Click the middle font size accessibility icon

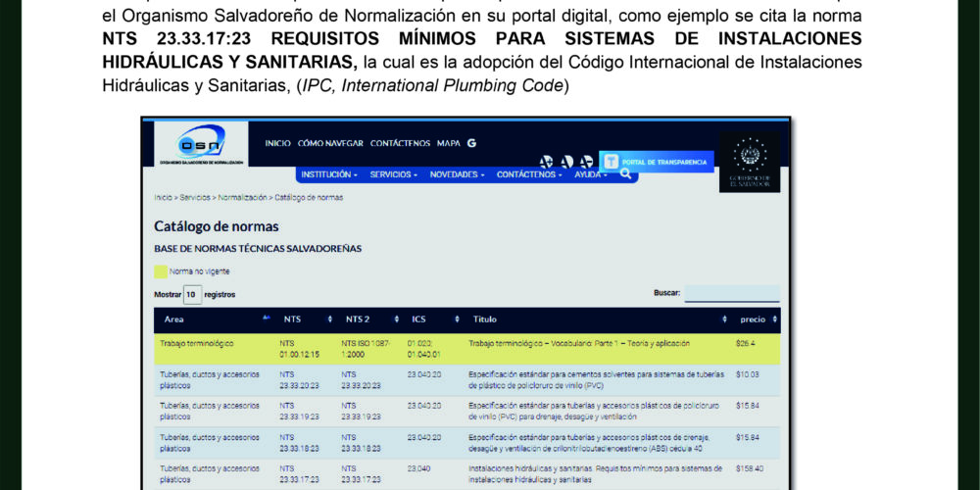566,162
